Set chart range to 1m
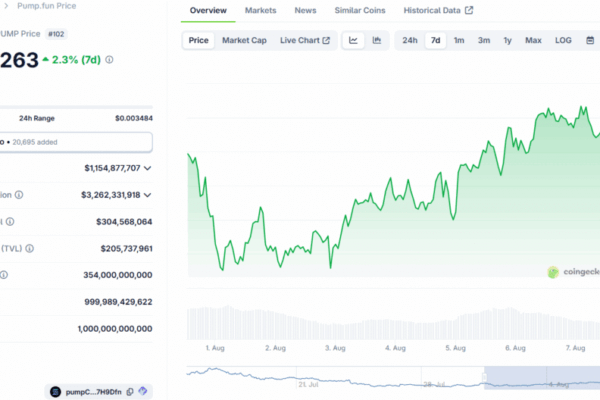The width and height of the screenshot is (600, 400). point(459,40)
